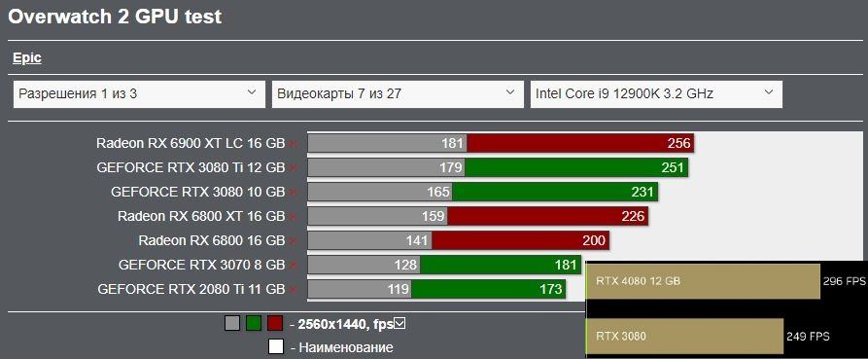The width and height of the screenshot is (868, 359).
Task: Open the Разрешения 1 из 3 dropdown
Action: pyautogui.click(x=139, y=93)
